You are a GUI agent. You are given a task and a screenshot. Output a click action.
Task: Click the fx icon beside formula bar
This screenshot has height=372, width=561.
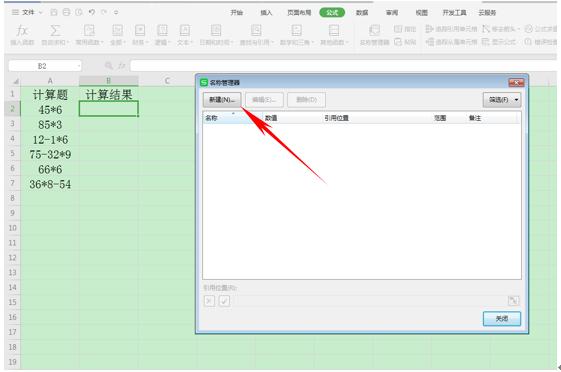122,66
